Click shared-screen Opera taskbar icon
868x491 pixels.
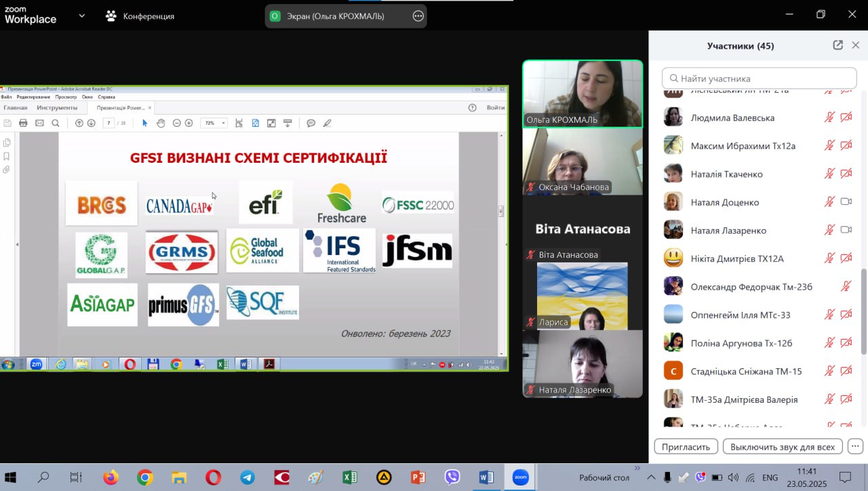[x=129, y=364]
